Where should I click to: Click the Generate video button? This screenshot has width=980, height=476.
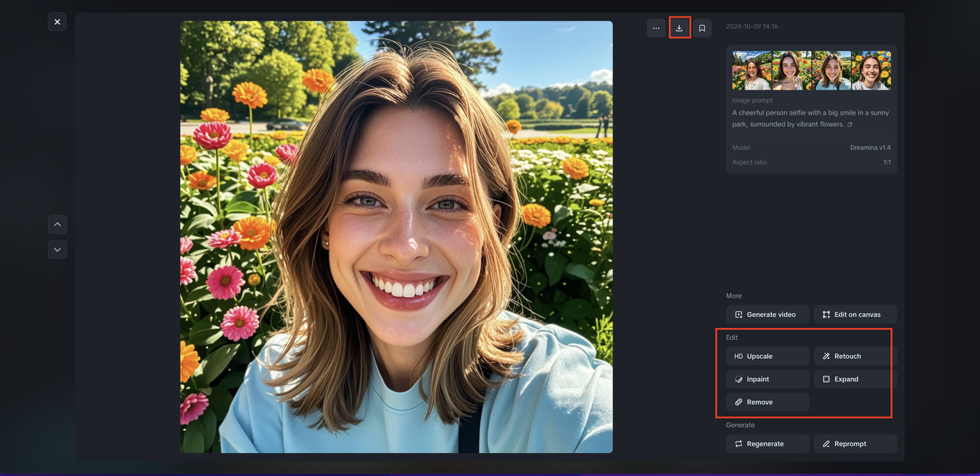point(768,315)
